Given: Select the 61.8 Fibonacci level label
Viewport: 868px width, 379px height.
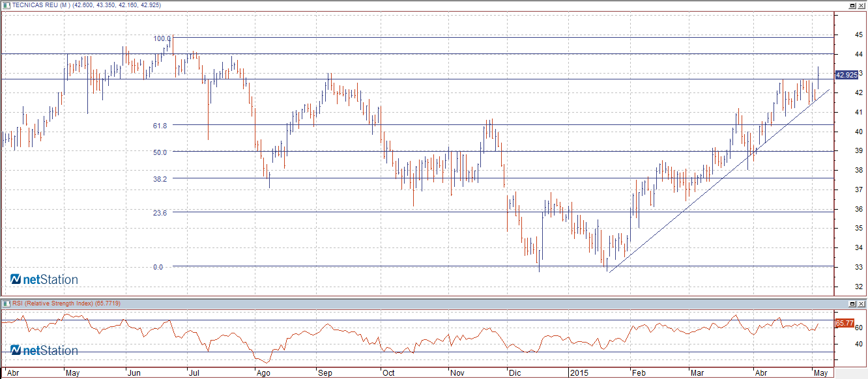Looking at the screenshot, I should [160, 126].
